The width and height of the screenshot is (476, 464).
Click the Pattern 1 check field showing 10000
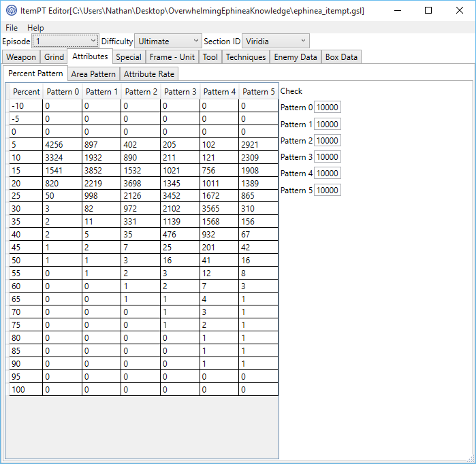(328, 124)
